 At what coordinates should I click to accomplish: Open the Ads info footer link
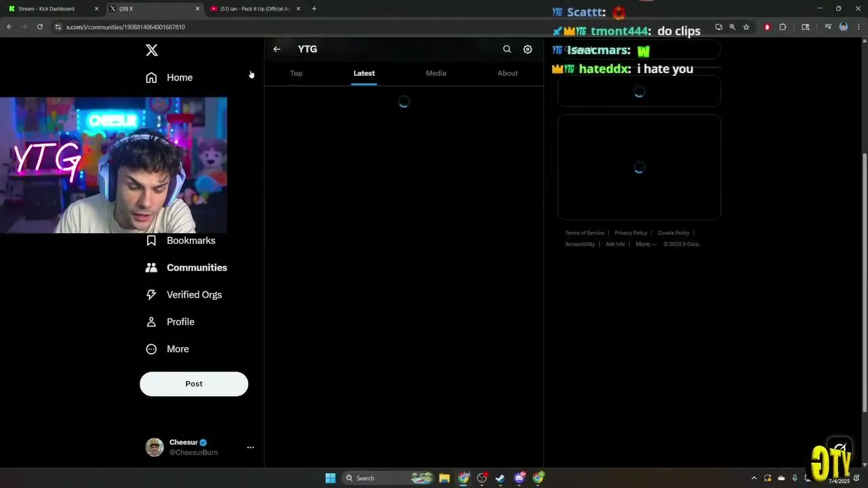[615, 244]
